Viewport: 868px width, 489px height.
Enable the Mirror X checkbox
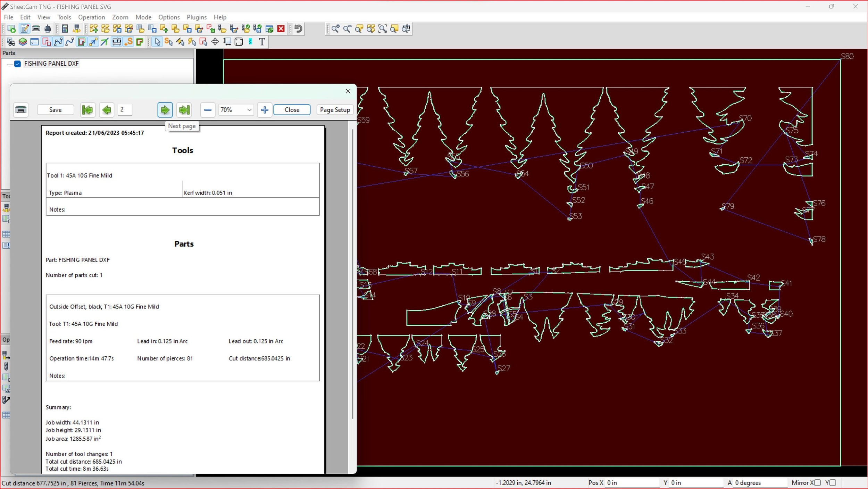pos(817,483)
